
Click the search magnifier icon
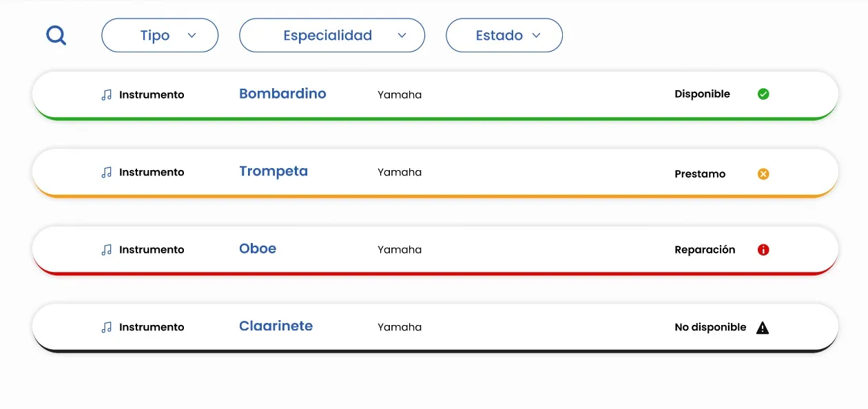pyautogui.click(x=56, y=35)
